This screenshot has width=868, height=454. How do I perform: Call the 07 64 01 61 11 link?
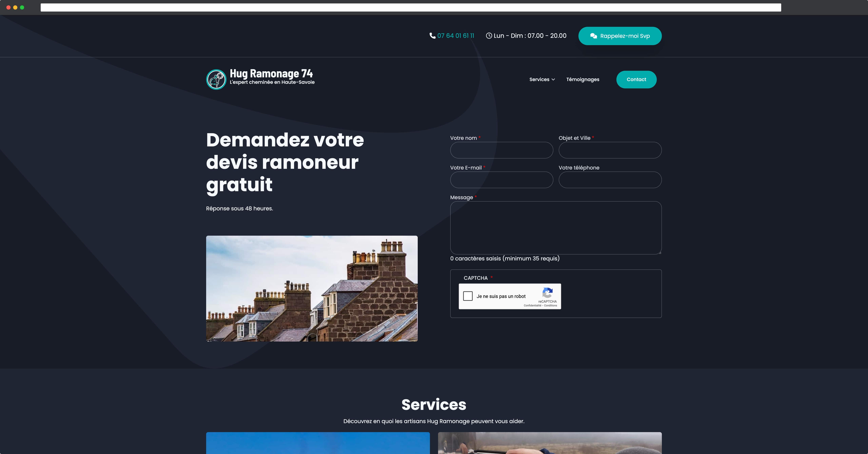(456, 36)
